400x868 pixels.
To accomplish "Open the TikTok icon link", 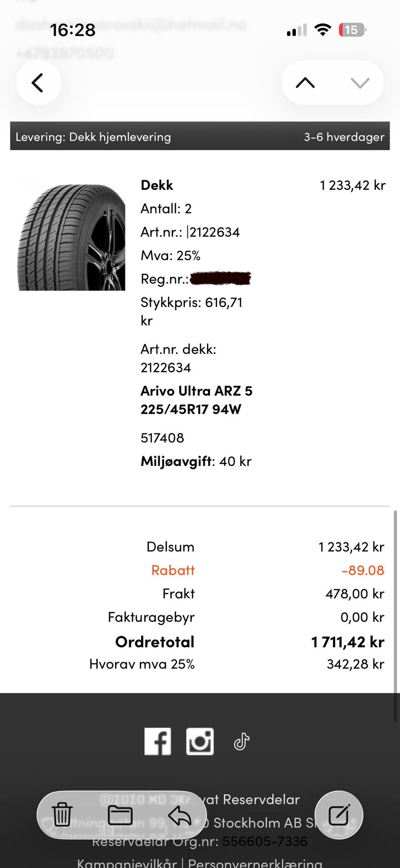I will [242, 741].
